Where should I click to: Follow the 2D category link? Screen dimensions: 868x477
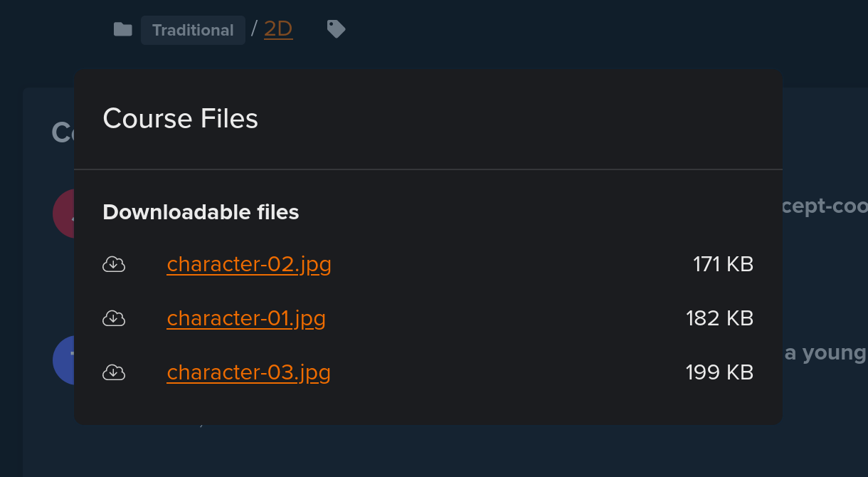pos(278,29)
